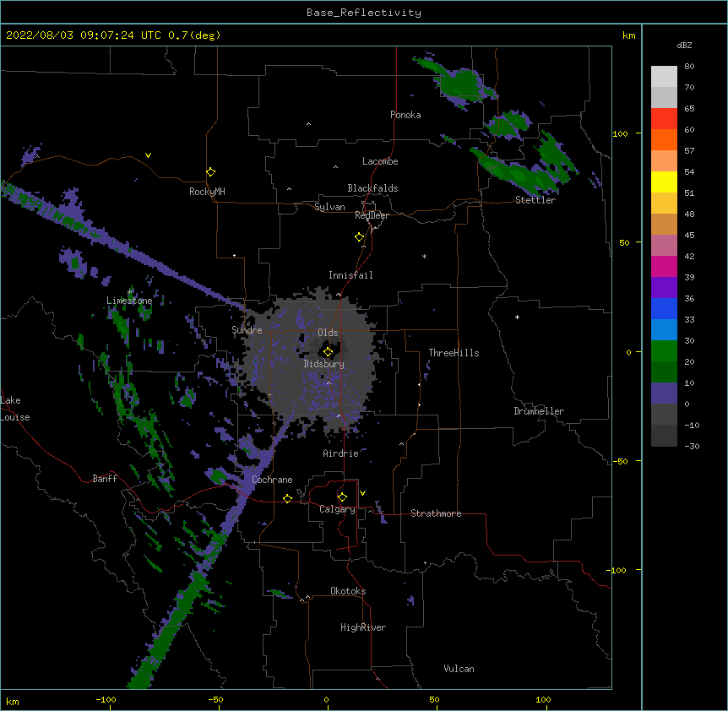This screenshot has height=711, width=728.
Task: Click the Sylvan label
Action: tap(329, 207)
